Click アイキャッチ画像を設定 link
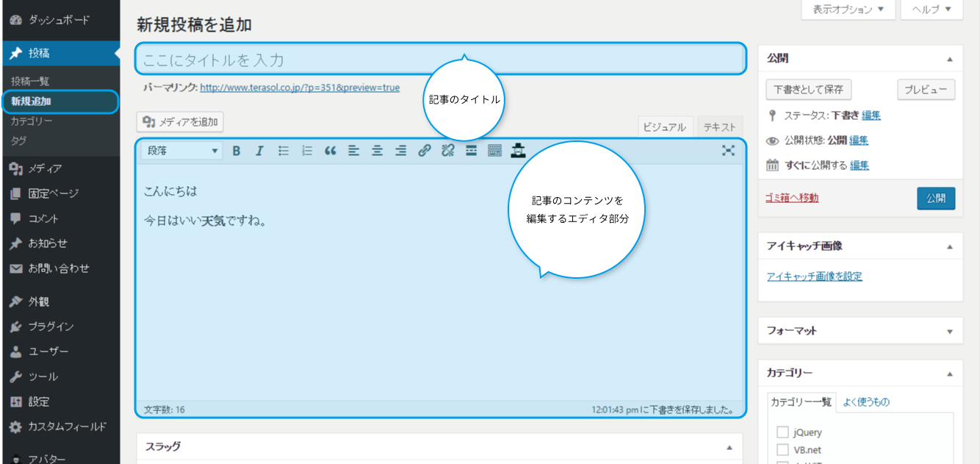This screenshot has width=980, height=464. [814, 276]
